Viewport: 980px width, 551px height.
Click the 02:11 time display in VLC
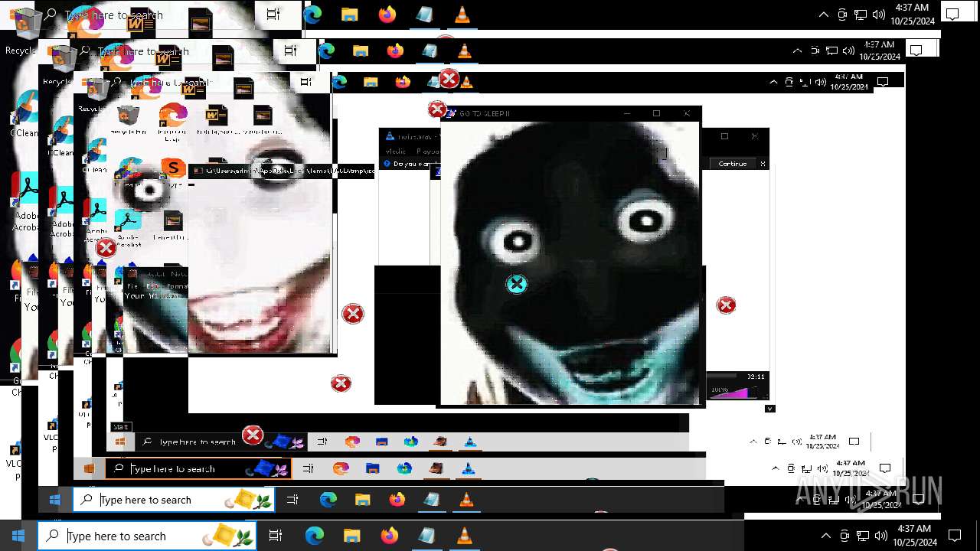point(756,376)
